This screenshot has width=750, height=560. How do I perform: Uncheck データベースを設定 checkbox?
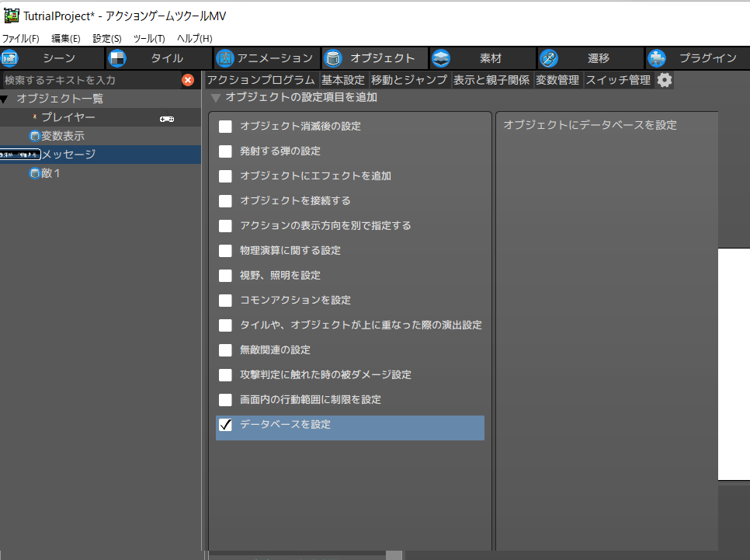pos(225,425)
